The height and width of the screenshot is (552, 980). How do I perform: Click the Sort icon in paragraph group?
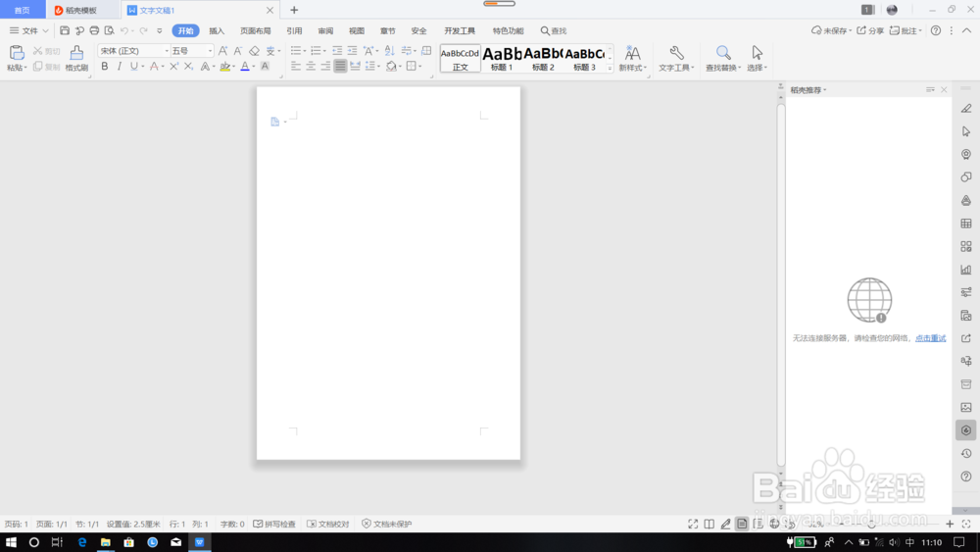click(389, 51)
